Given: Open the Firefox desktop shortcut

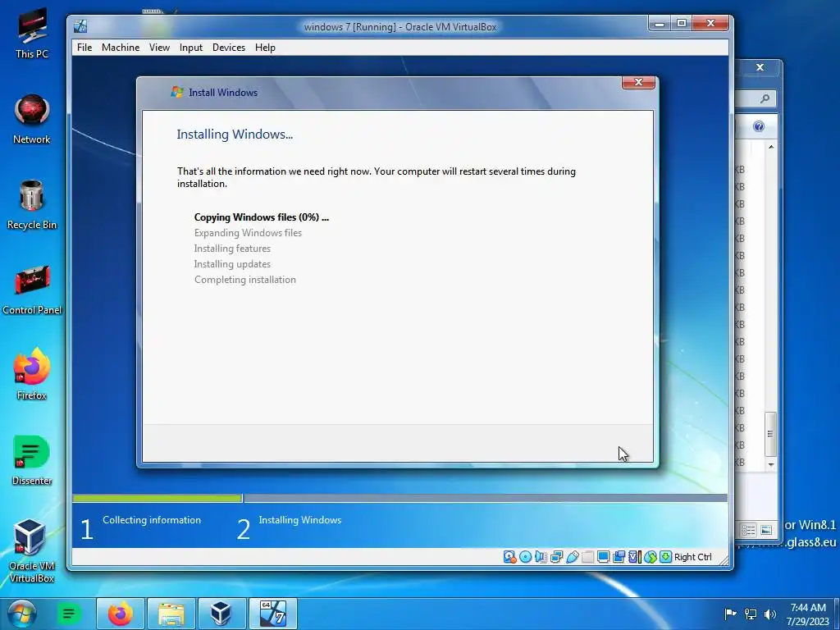Looking at the screenshot, I should (32, 374).
